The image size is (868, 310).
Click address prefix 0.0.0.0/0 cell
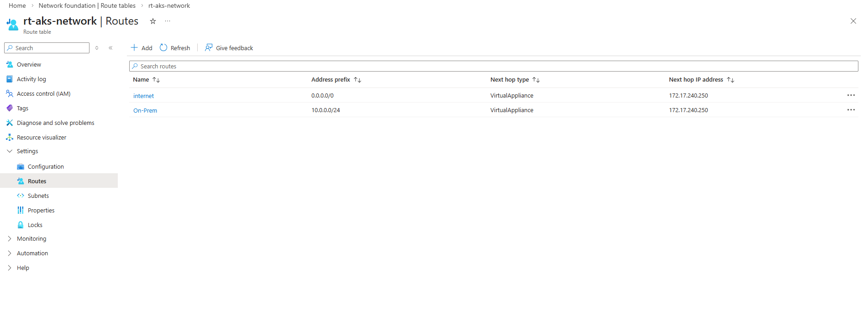322,95
